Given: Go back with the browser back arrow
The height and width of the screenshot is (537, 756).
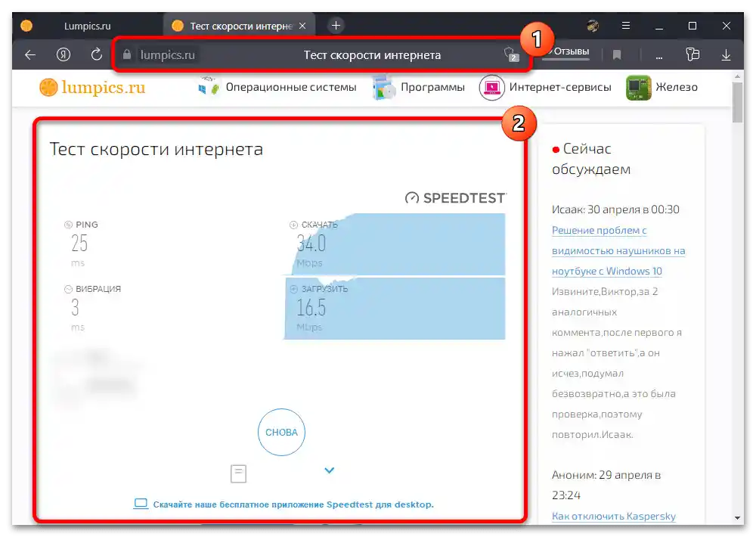Looking at the screenshot, I should 30,55.
